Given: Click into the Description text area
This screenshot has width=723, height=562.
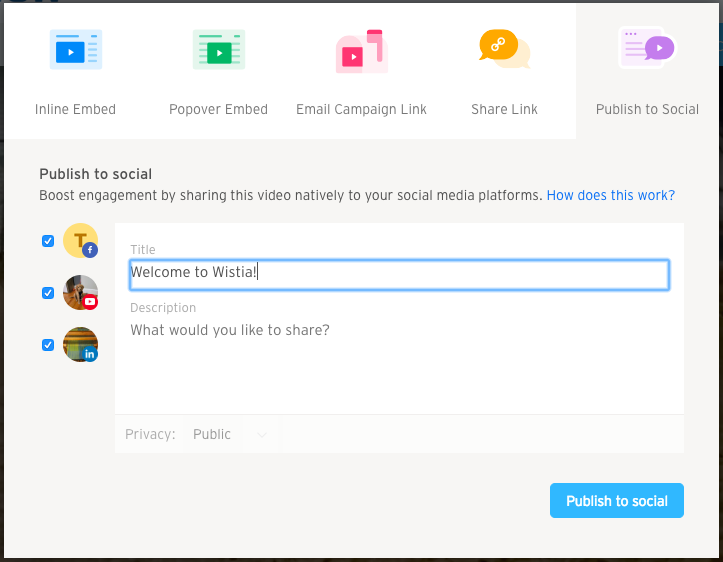Looking at the screenshot, I should click(399, 364).
